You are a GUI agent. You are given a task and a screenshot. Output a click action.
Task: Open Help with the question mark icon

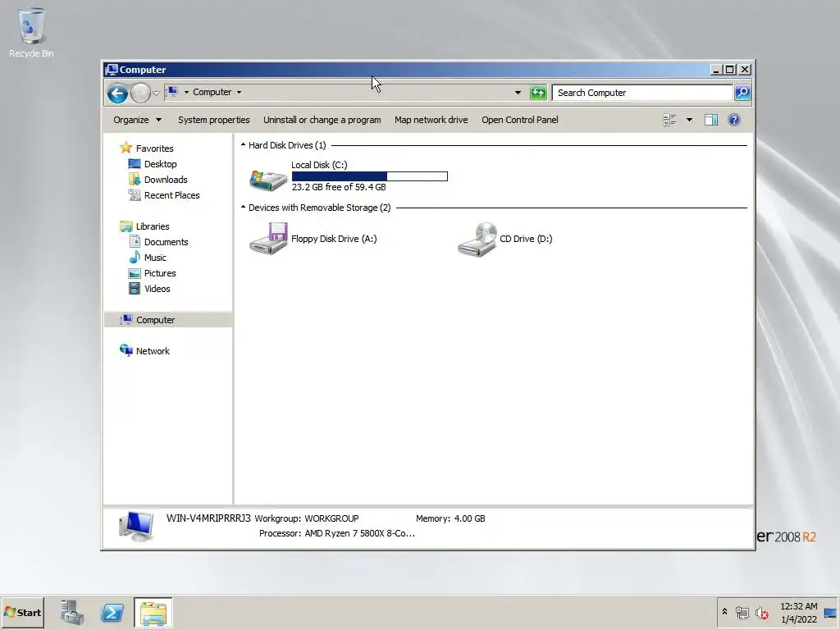click(x=734, y=120)
